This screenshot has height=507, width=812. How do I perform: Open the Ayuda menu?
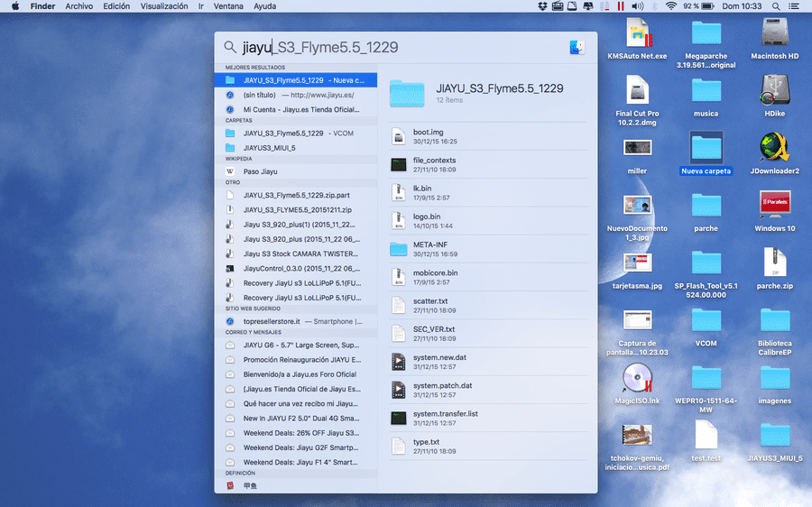pyautogui.click(x=264, y=6)
